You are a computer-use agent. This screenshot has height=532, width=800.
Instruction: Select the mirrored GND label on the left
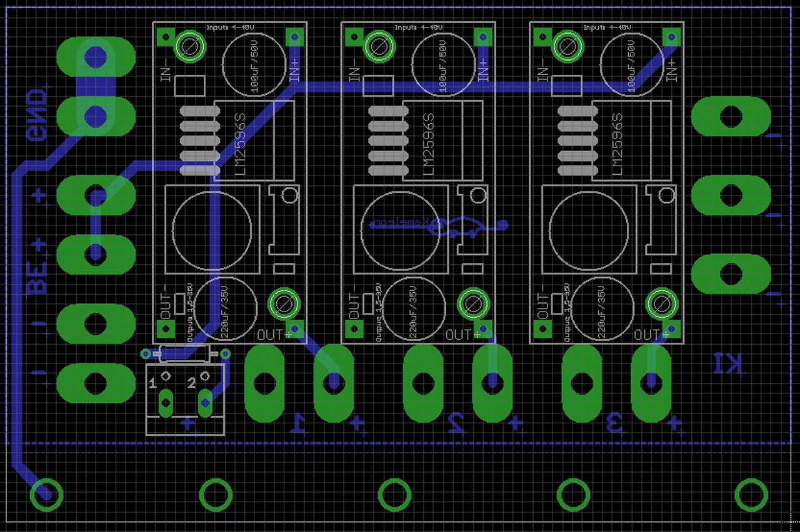[36, 116]
